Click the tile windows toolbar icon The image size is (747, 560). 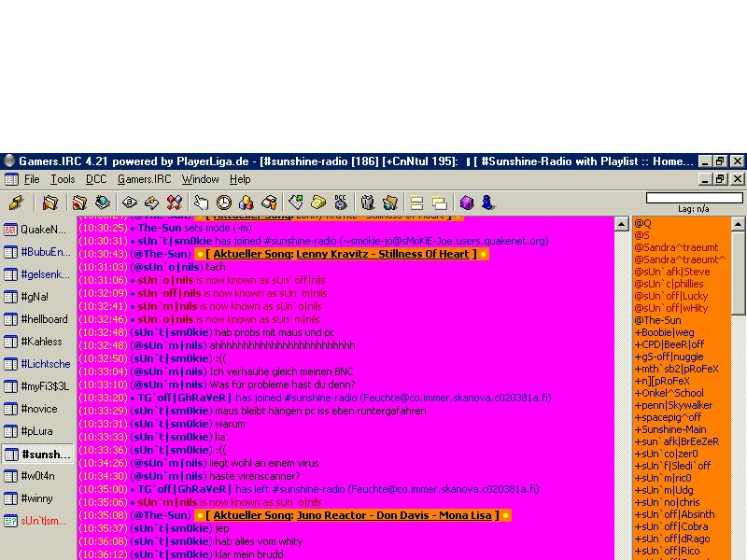416,203
